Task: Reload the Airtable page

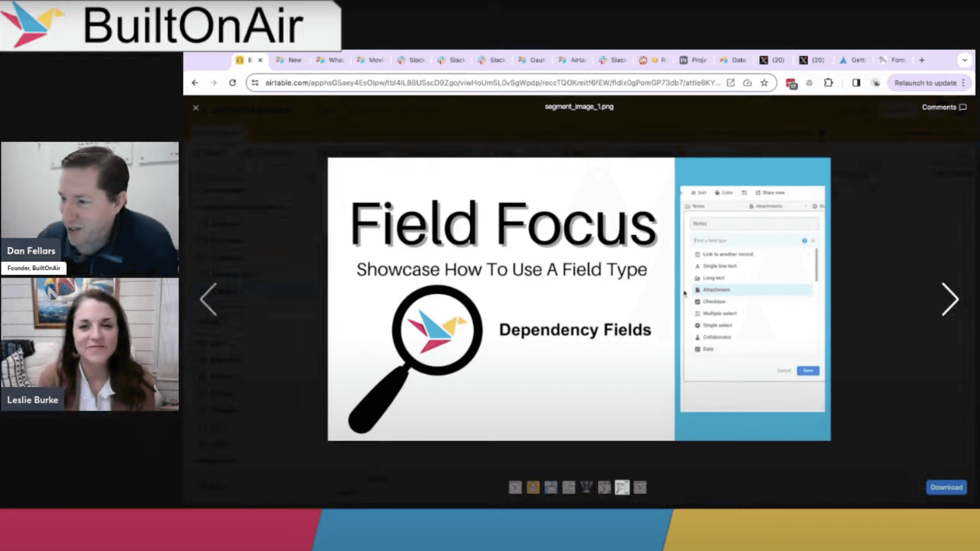Action: [232, 83]
